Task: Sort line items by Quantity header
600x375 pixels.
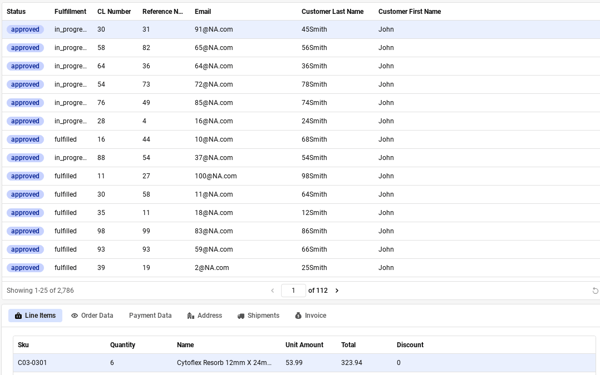Action: click(x=122, y=345)
